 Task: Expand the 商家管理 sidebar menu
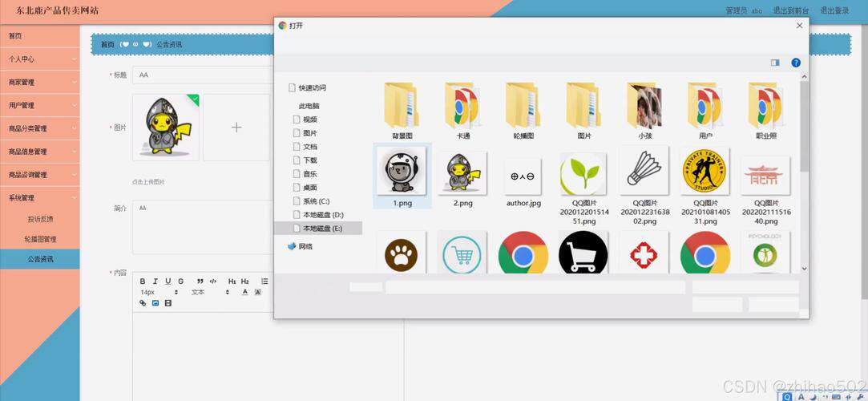(x=40, y=82)
